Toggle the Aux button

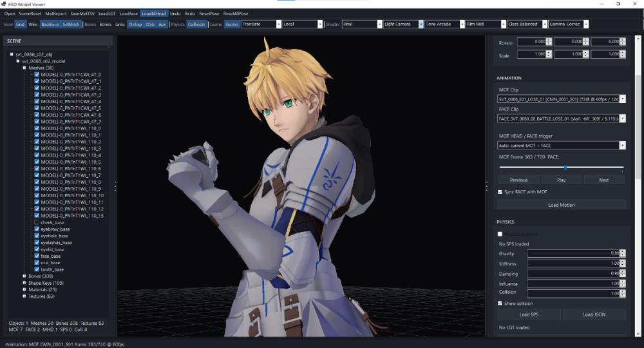(162, 24)
